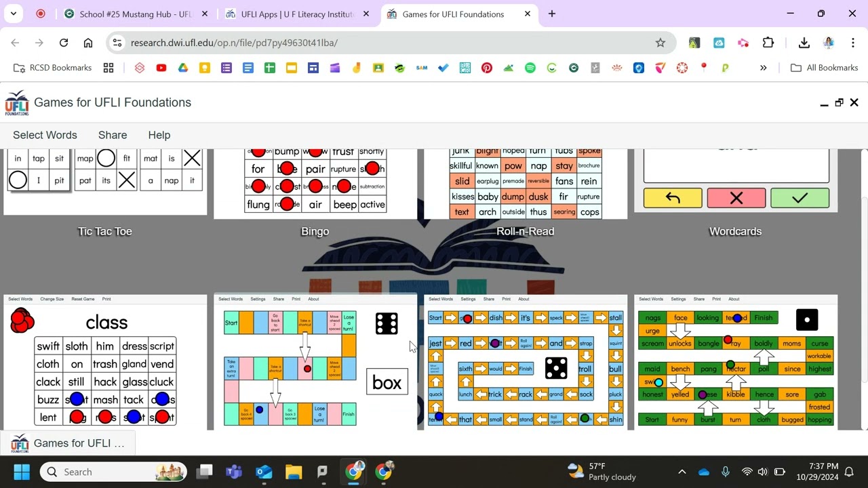This screenshot has width=868, height=488.
Task: Open the Chrome Extensions puzzle menu
Action: pyautogui.click(x=768, y=43)
